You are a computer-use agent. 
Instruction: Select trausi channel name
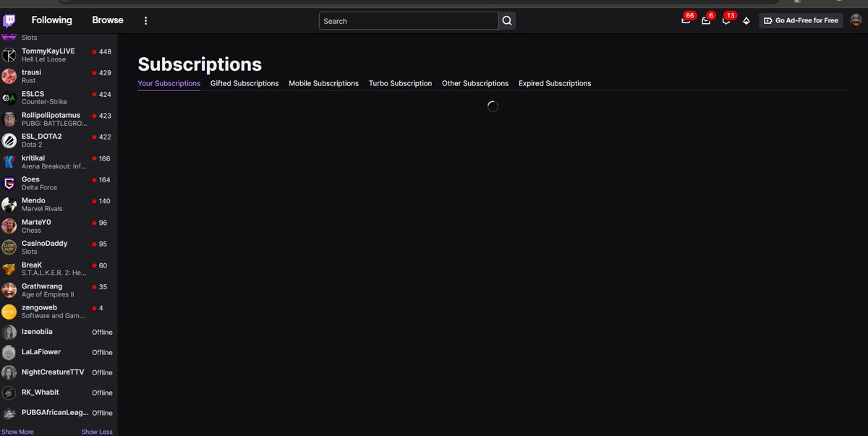tap(31, 72)
